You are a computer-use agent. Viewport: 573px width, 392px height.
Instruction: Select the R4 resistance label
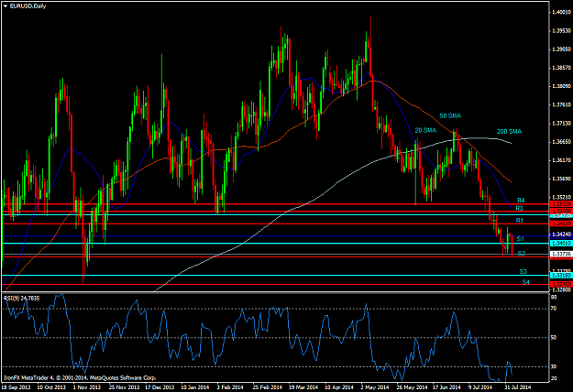521,201
